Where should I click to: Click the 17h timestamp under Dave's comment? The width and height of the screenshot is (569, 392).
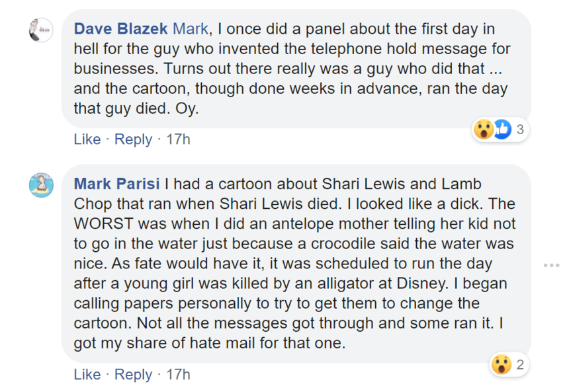178,139
